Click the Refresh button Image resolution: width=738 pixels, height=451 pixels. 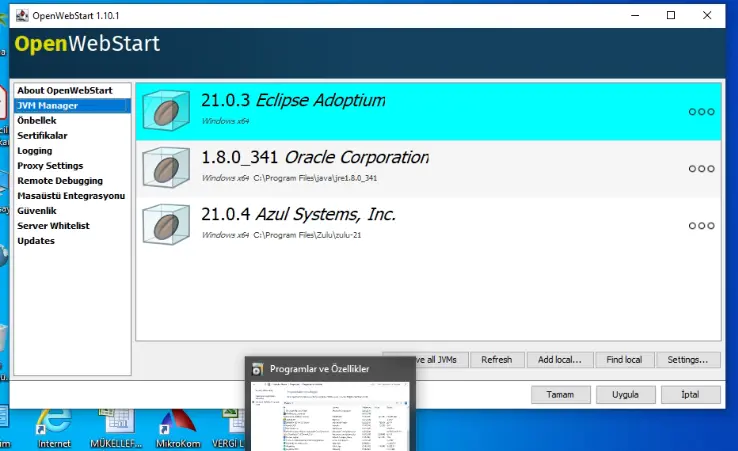coord(497,360)
